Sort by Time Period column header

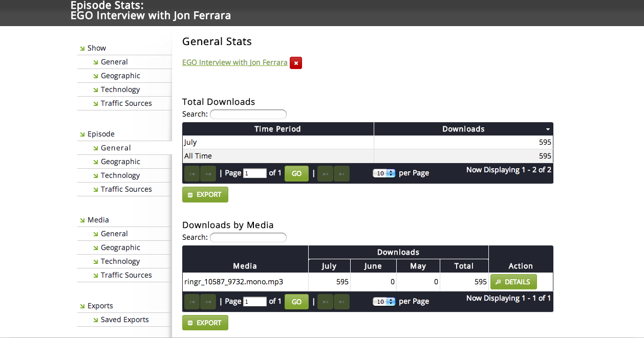click(x=278, y=129)
